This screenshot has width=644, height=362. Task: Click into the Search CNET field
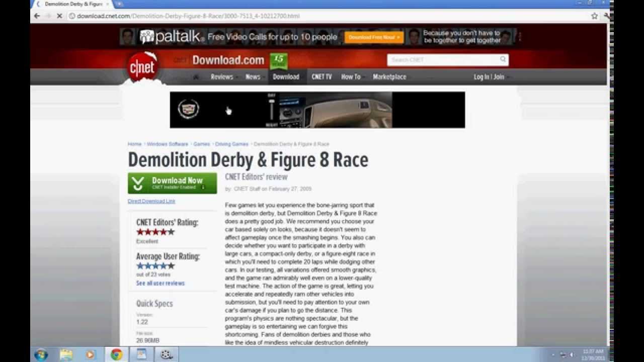(443, 60)
